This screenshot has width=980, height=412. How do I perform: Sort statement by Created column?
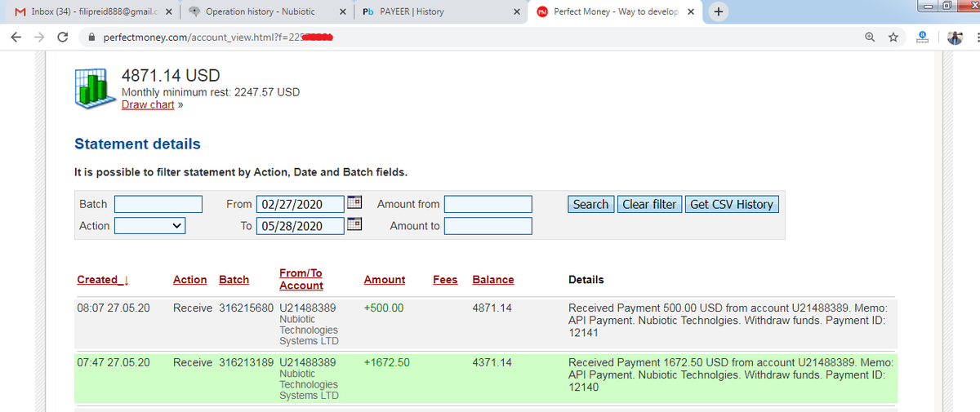click(102, 280)
